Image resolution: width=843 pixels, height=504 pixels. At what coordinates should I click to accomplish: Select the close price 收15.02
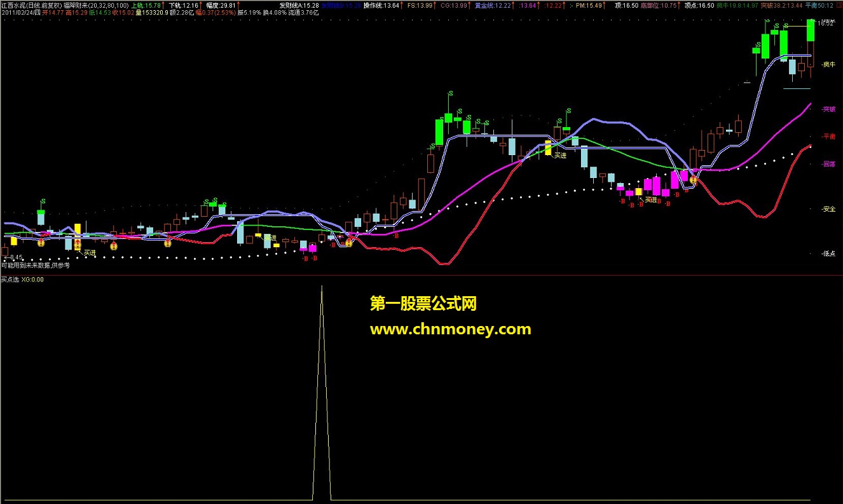(123, 13)
